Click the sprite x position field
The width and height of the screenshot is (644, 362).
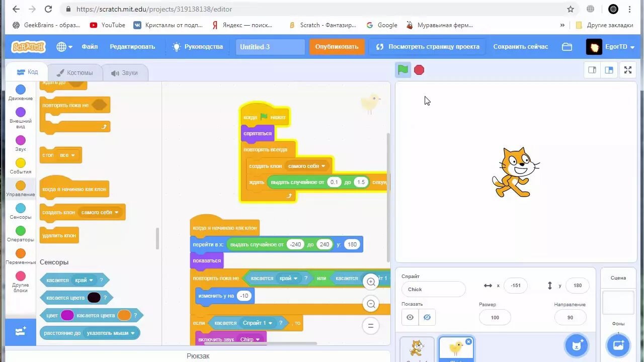click(x=515, y=285)
